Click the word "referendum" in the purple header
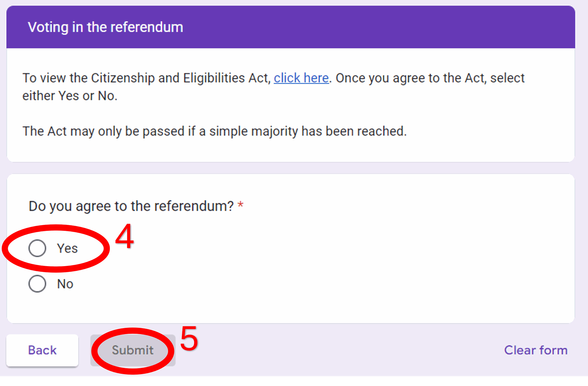Image resolution: width=588 pixels, height=386 pixels. pos(146,27)
